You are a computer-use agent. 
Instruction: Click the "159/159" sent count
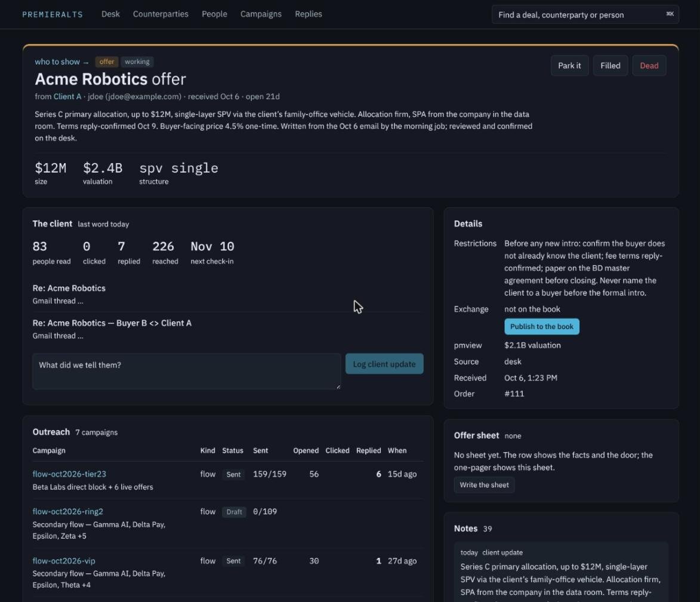click(x=270, y=474)
